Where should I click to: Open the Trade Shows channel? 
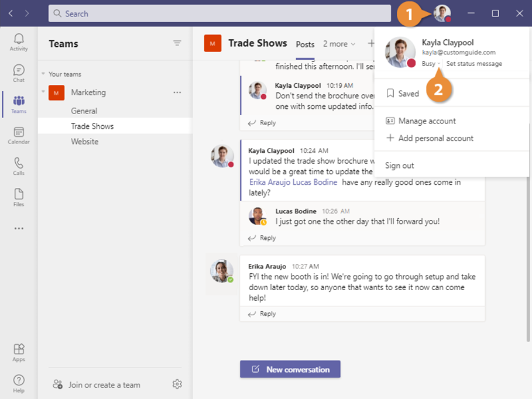click(x=115, y=126)
